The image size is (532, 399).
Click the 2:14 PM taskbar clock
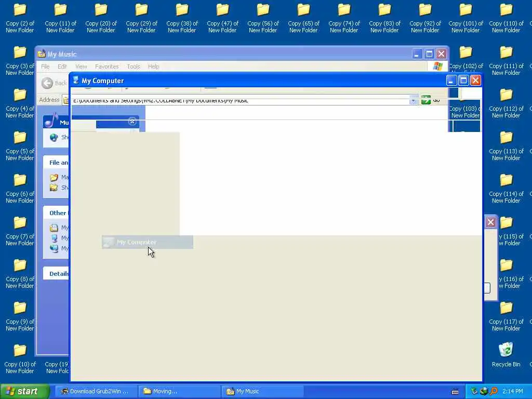513,392
